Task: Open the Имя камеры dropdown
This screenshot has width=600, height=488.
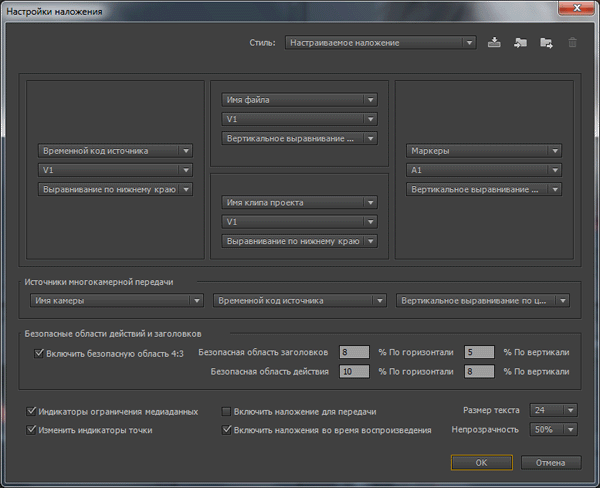Action: [x=116, y=300]
